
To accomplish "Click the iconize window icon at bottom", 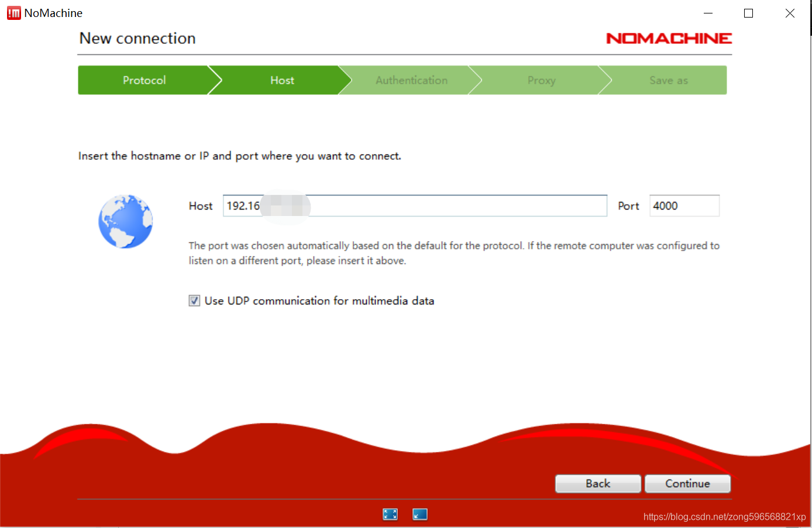I will click(420, 514).
